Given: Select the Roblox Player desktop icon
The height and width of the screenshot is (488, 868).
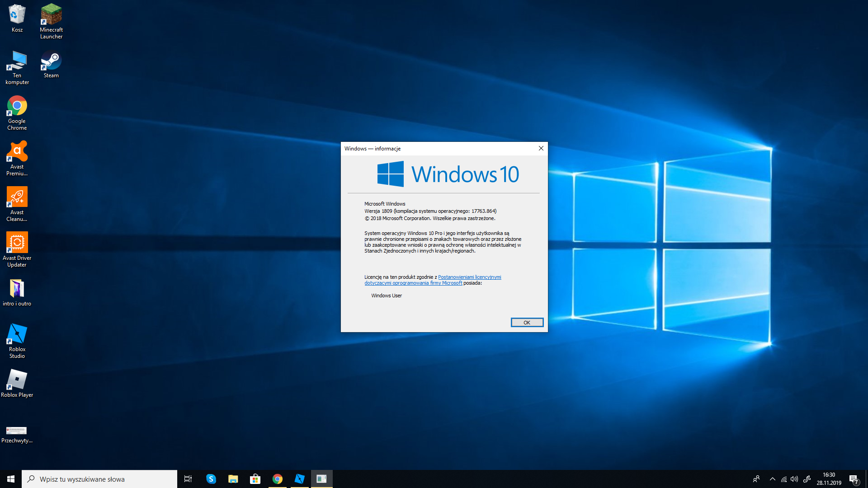Looking at the screenshot, I should (x=17, y=383).
